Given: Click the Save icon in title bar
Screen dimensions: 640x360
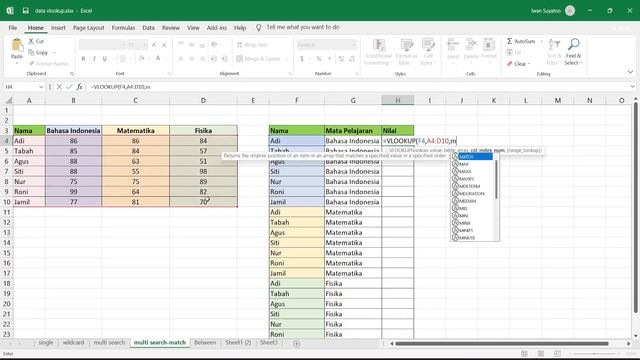Looking at the screenshot, I should [x=25, y=11].
